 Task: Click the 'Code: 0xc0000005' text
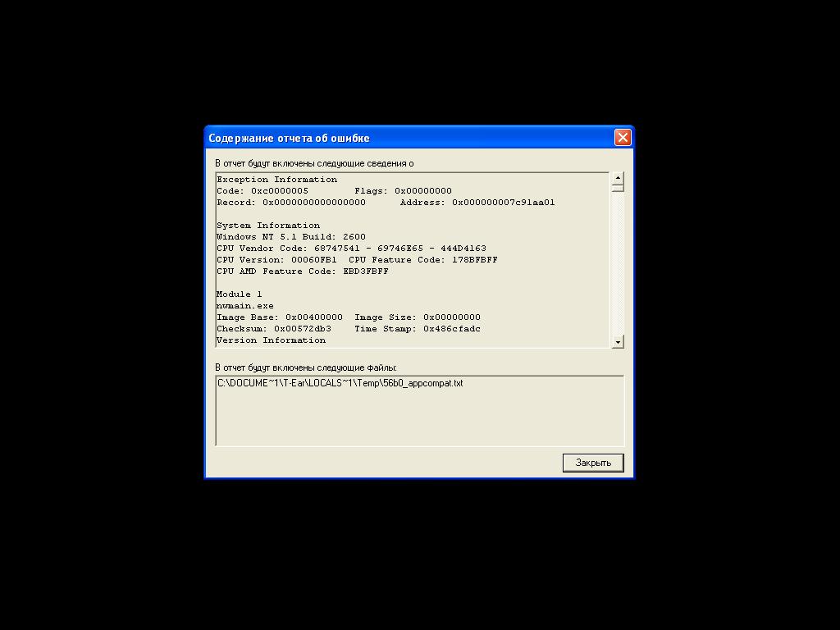[262, 190]
